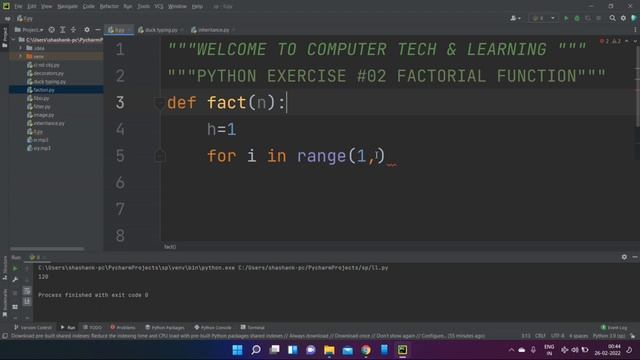Screen dimensions: 640x360
Task: Open the Tools menu
Action: [x=143, y=7]
